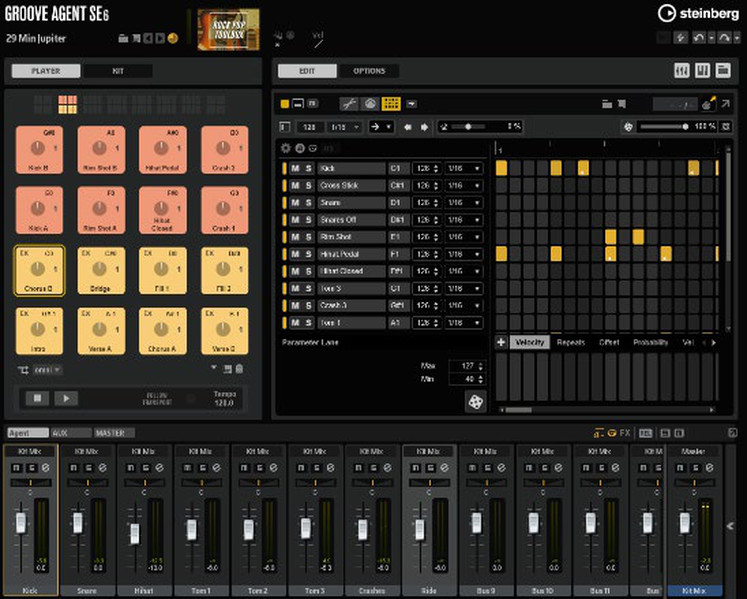
Task: Save the kit next to 29 Min Jupiter
Action: pyautogui.click(x=136, y=38)
